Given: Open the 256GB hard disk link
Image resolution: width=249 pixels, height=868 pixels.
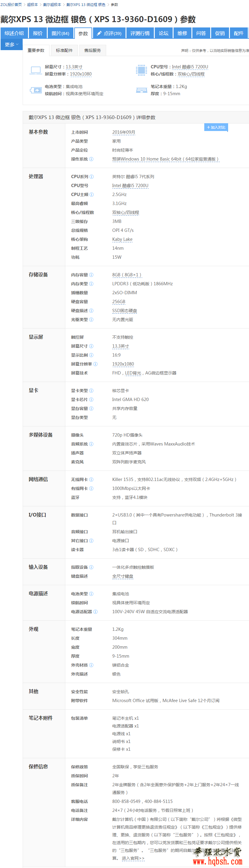Looking at the screenshot, I should click(119, 302).
